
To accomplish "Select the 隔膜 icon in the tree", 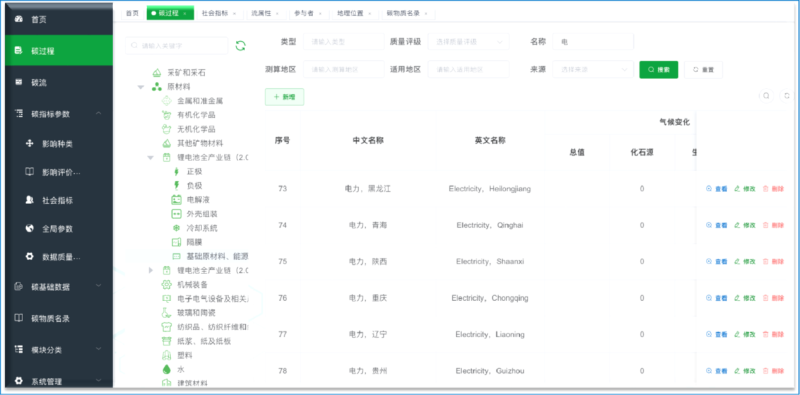I will (177, 242).
